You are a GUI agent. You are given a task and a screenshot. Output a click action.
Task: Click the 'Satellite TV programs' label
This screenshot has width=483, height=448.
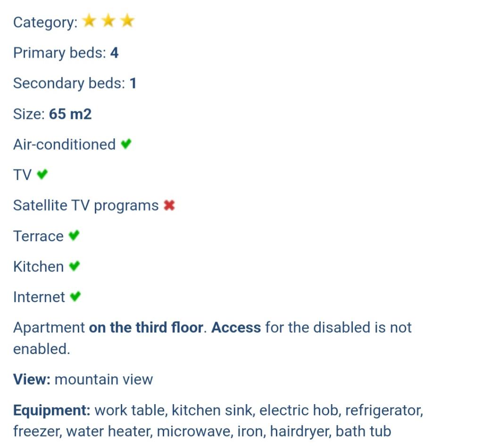coord(85,206)
